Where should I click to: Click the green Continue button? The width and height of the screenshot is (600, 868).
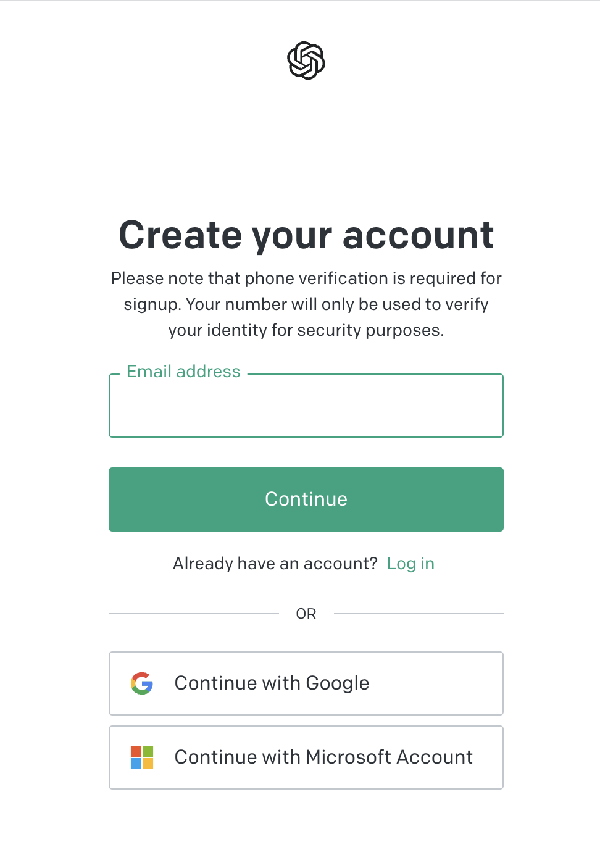coord(306,499)
